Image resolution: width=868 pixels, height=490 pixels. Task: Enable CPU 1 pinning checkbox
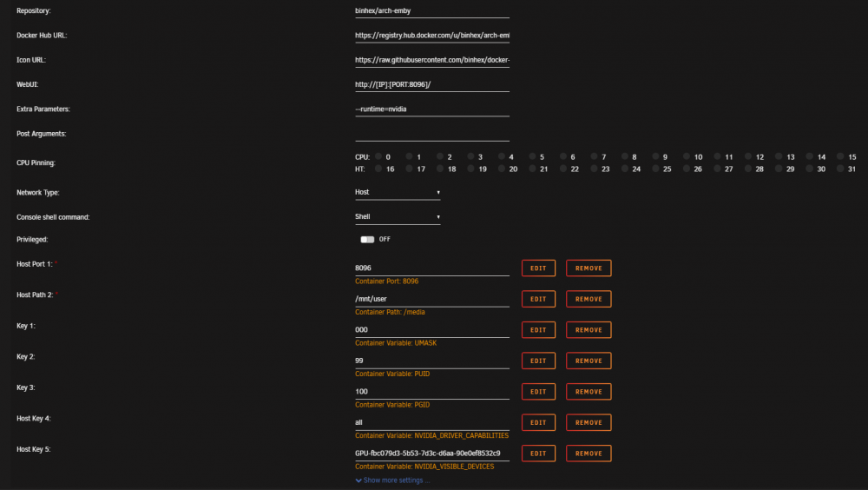coord(409,157)
